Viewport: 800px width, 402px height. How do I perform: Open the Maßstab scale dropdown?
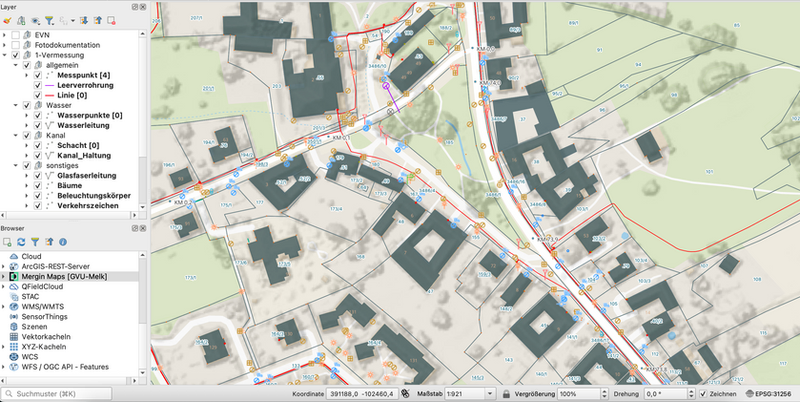[x=490, y=394]
